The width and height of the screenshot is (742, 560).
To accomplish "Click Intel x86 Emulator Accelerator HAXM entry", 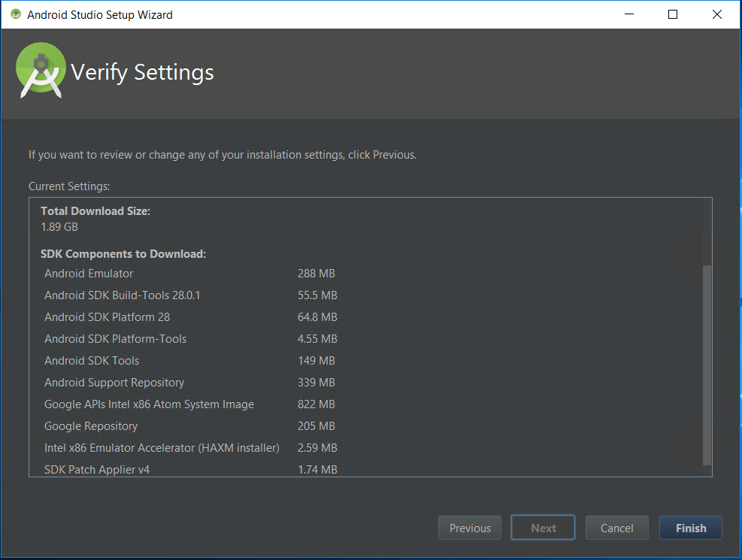I will (x=162, y=448).
